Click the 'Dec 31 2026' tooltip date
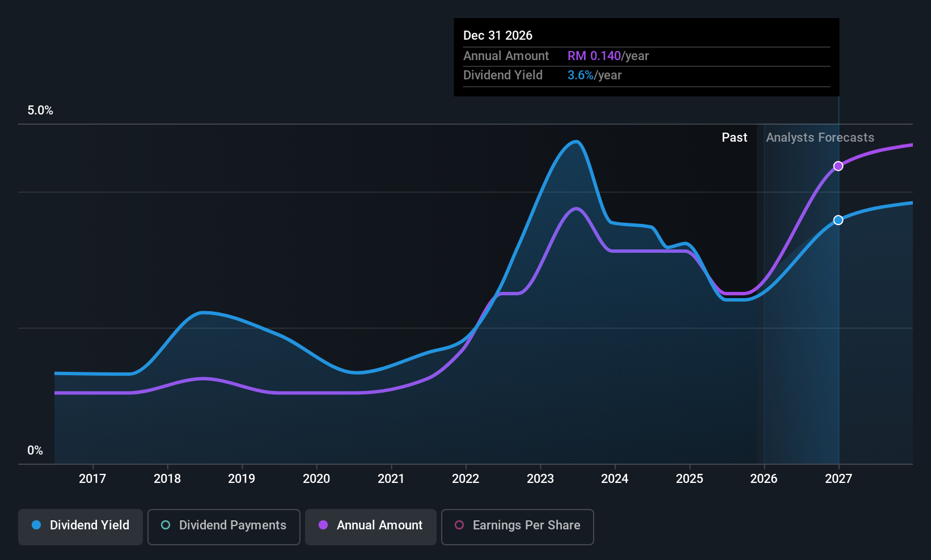This screenshot has width=931, height=560. pyautogui.click(x=498, y=36)
